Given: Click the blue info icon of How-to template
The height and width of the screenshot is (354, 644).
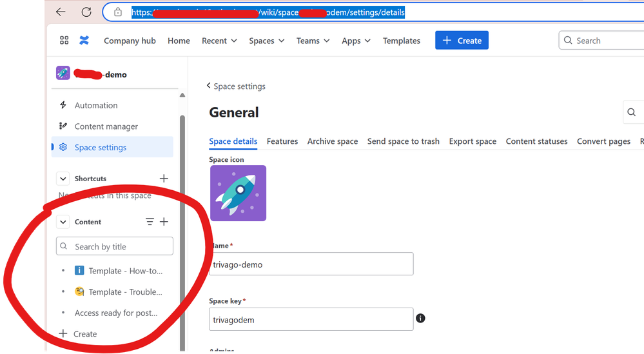Looking at the screenshot, I should pyautogui.click(x=79, y=270).
